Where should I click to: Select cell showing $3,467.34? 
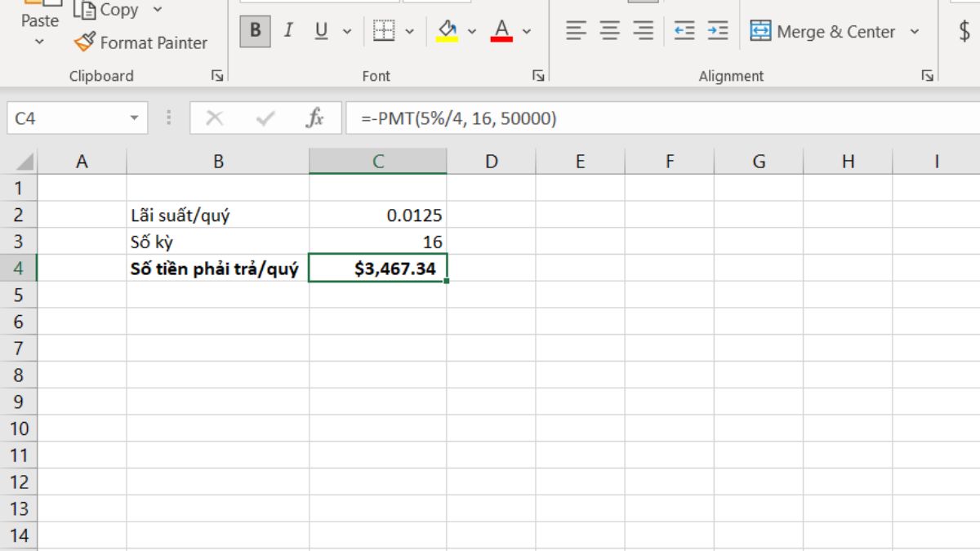(378, 269)
